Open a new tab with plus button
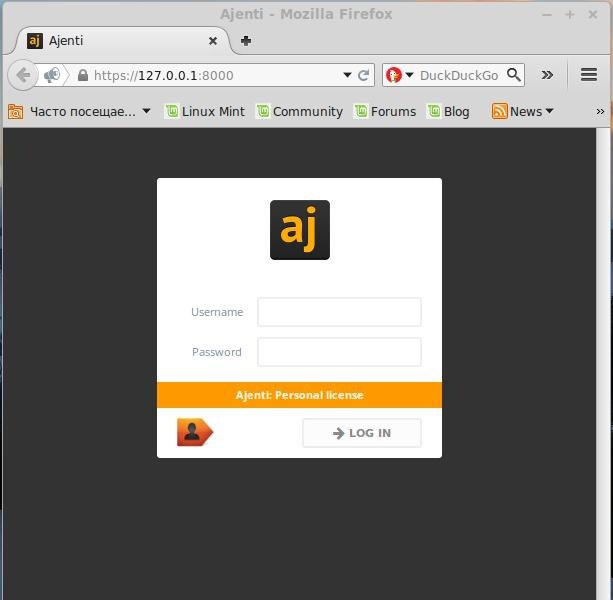This screenshot has width=613, height=600. coord(246,41)
